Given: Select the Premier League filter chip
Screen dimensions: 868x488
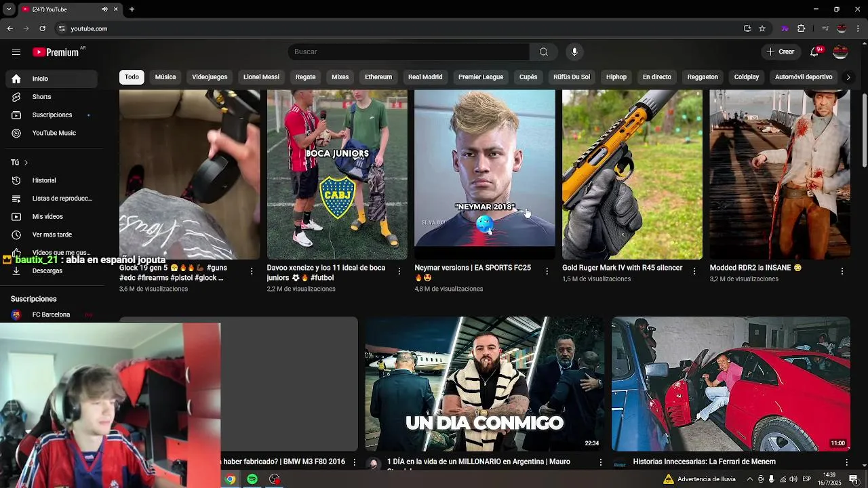Looking at the screenshot, I should click(481, 77).
